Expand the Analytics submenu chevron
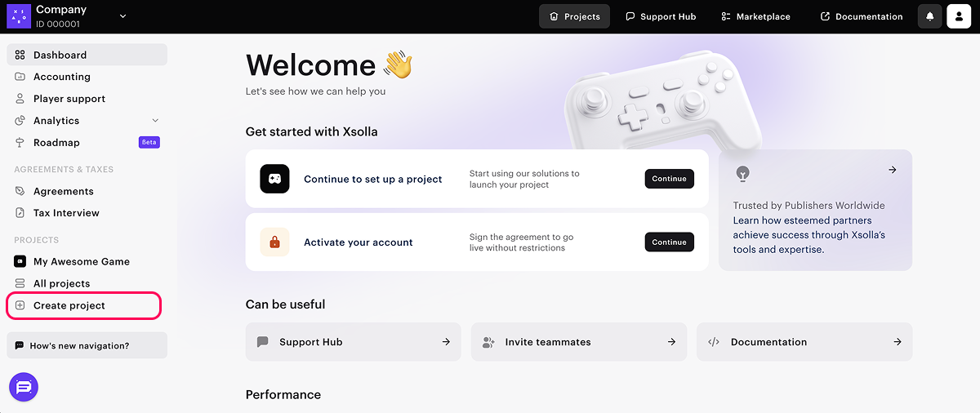980x413 pixels. point(155,121)
